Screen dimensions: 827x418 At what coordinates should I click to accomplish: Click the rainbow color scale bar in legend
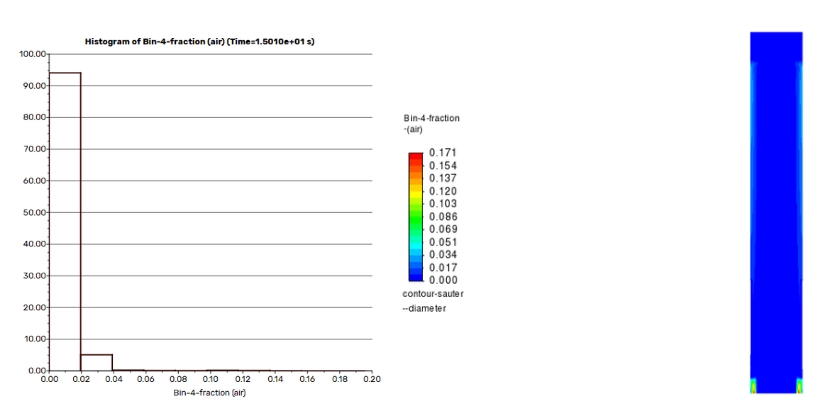click(416, 217)
